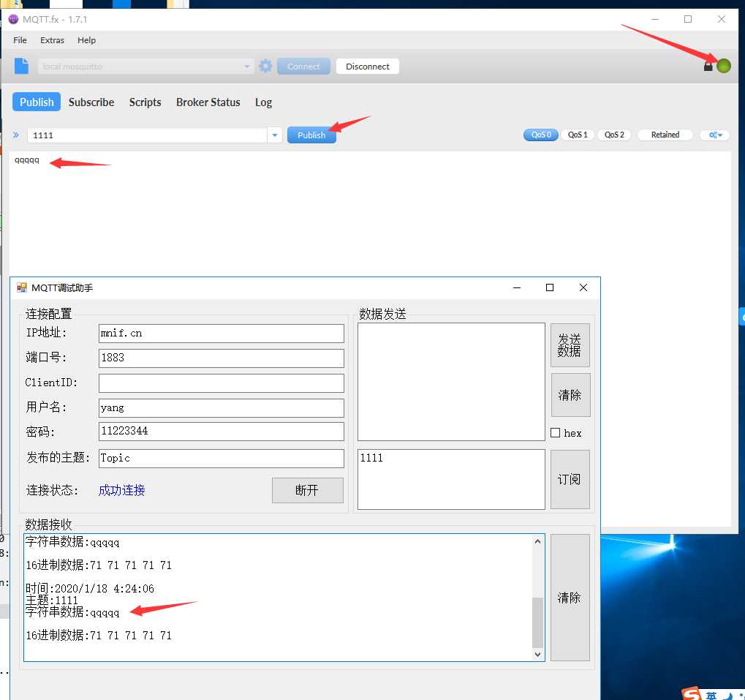
Task: Switch to the Publish tab
Action: point(37,102)
